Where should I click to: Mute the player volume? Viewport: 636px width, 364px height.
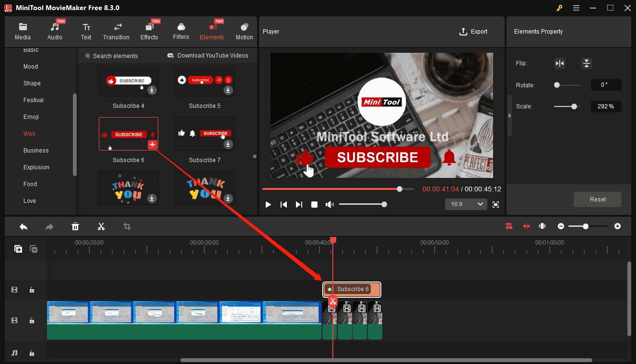pyautogui.click(x=330, y=204)
